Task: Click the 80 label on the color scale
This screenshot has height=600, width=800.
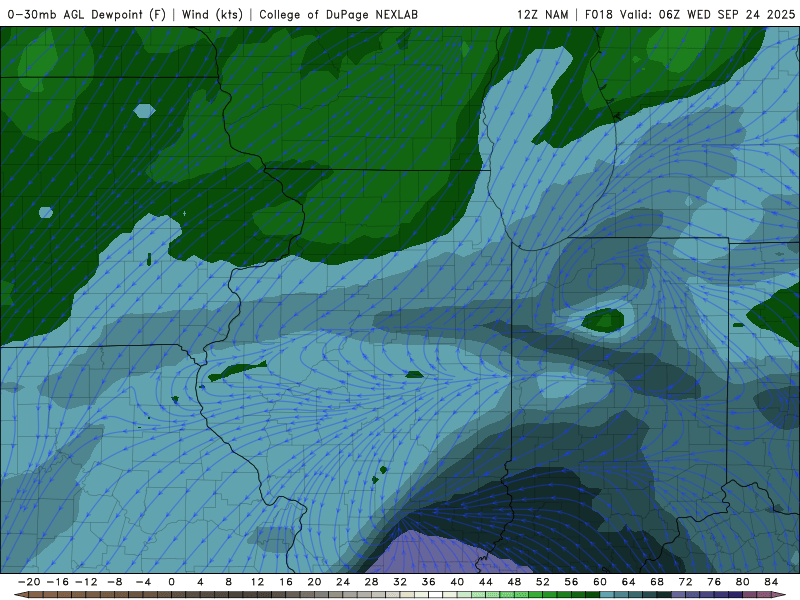Action: pos(743,582)
